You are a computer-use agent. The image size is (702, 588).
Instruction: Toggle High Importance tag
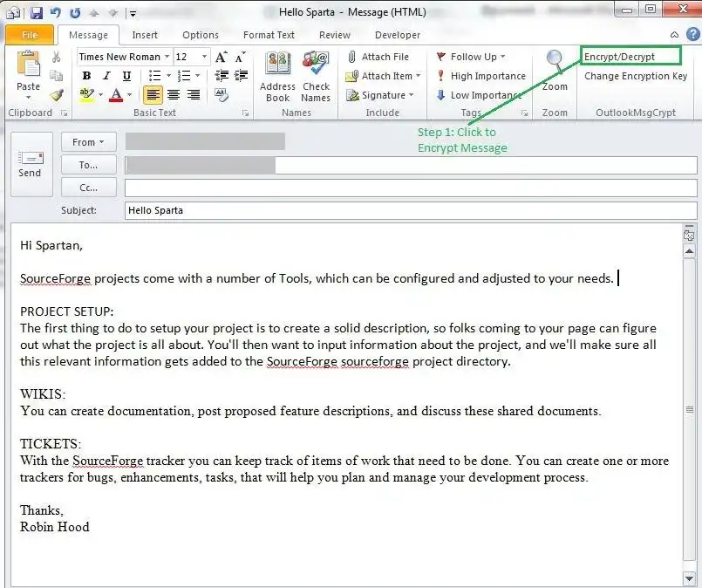[481, 76]
